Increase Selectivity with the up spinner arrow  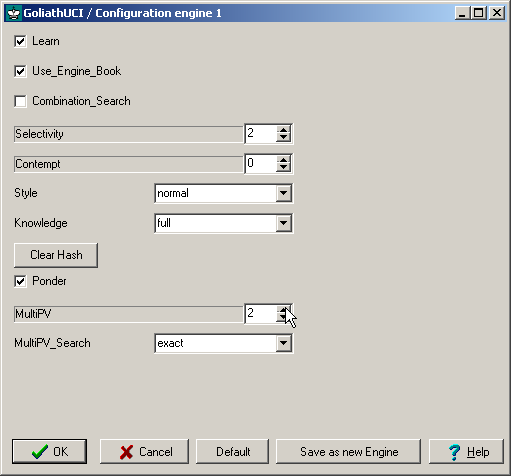click(x=283, y=130)
